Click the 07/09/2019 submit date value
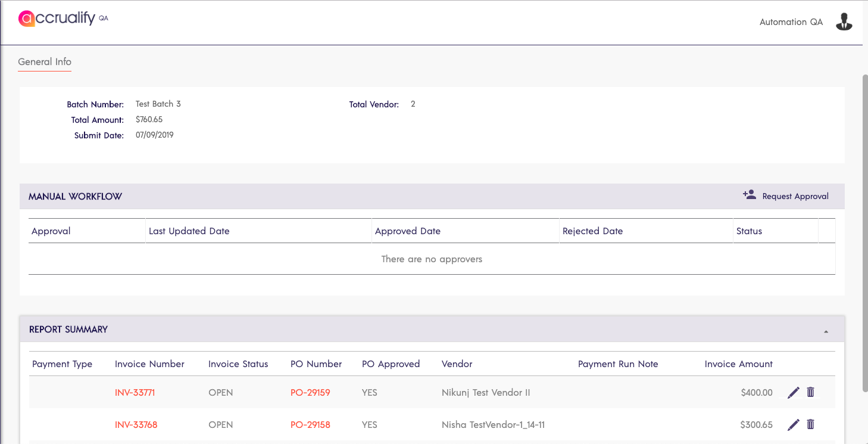 pyautogui.click(x=155, y=135)
